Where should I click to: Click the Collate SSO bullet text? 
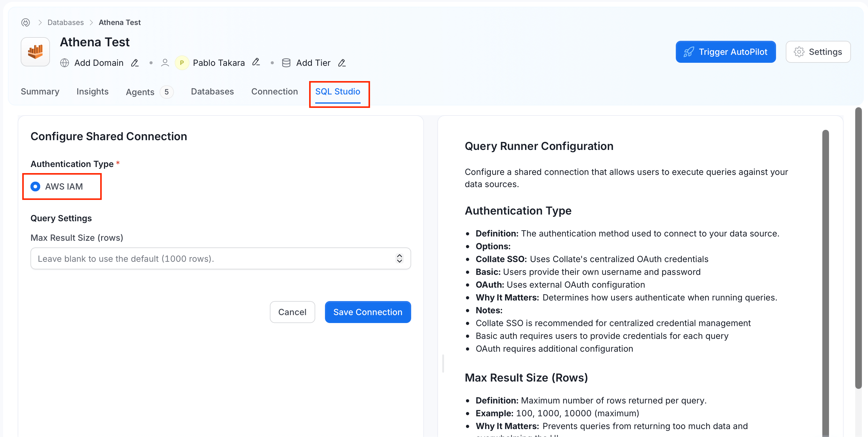592,259
